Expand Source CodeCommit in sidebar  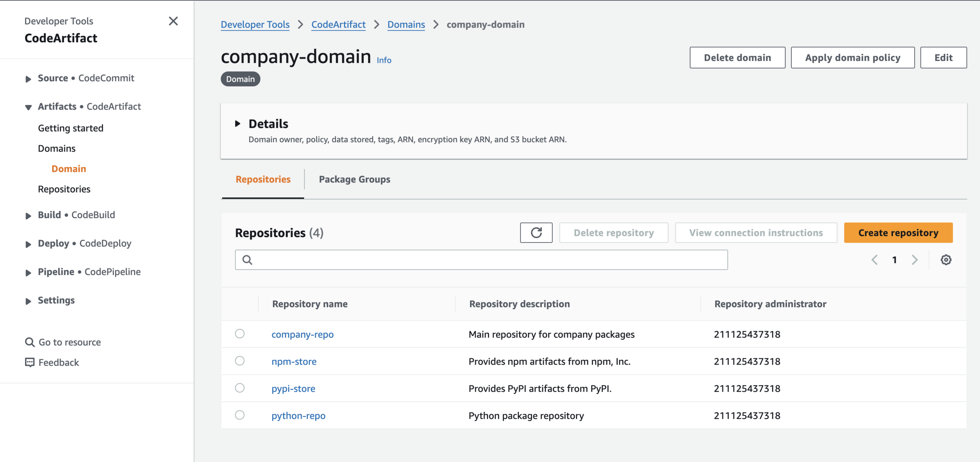[28, 79]
